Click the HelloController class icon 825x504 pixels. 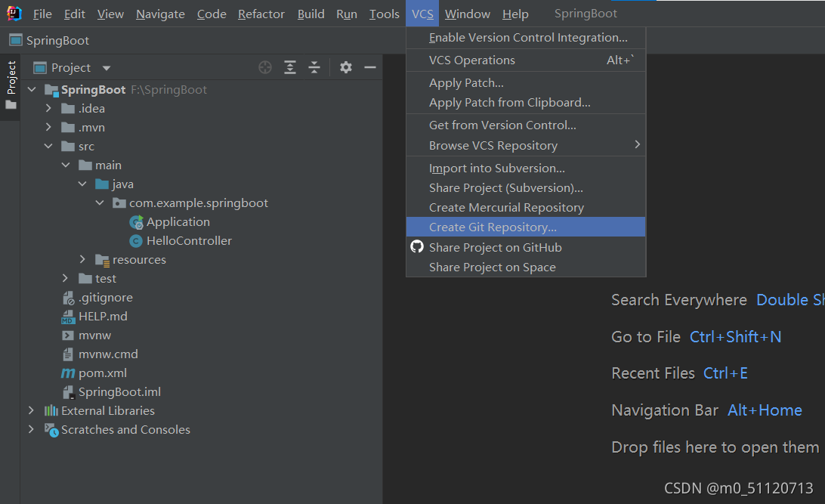point(136,241)
